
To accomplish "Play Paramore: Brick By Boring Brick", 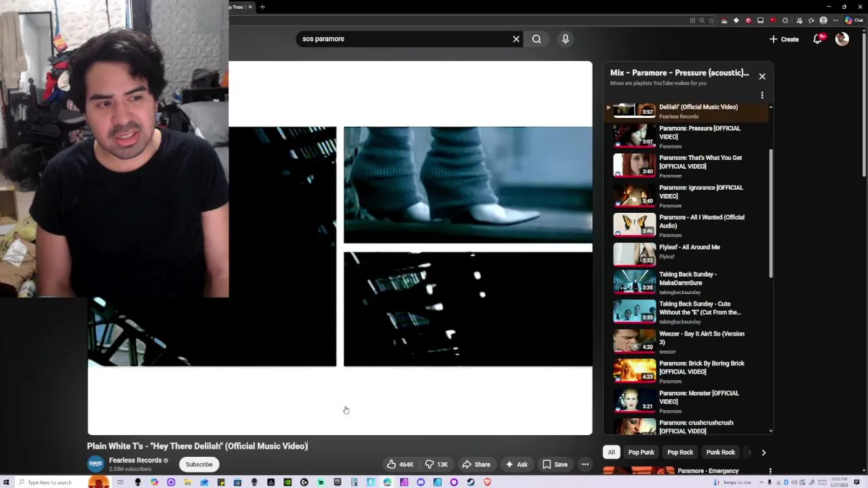I will (686, 371).
